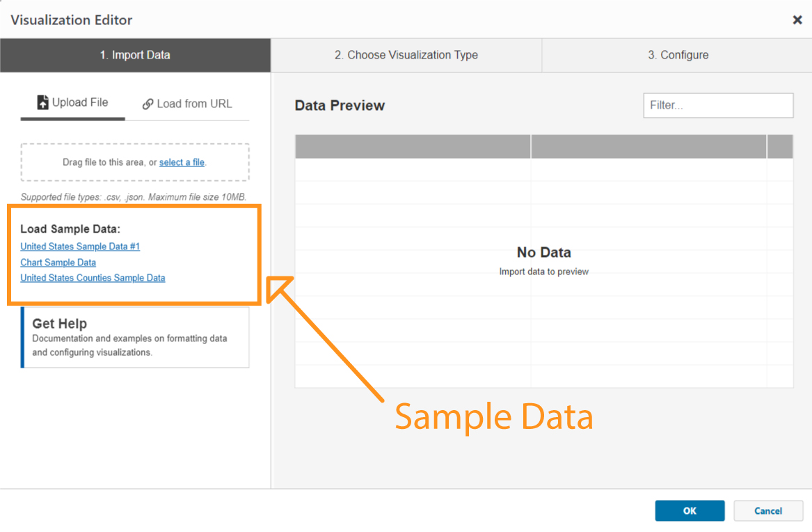The image size is (812, 532).
Task: Click the chain link icon beside Load from URL
Action: 148,103
